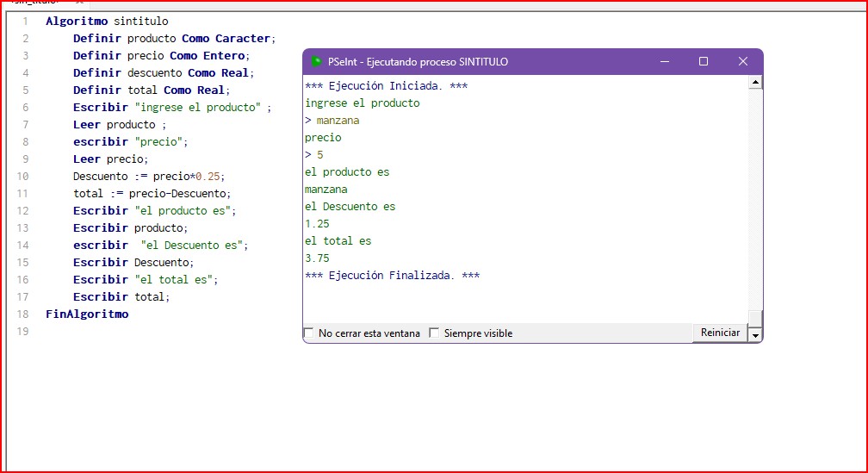Click the '3.75' result in the output

pyautogui.click(x=317, y=258)
